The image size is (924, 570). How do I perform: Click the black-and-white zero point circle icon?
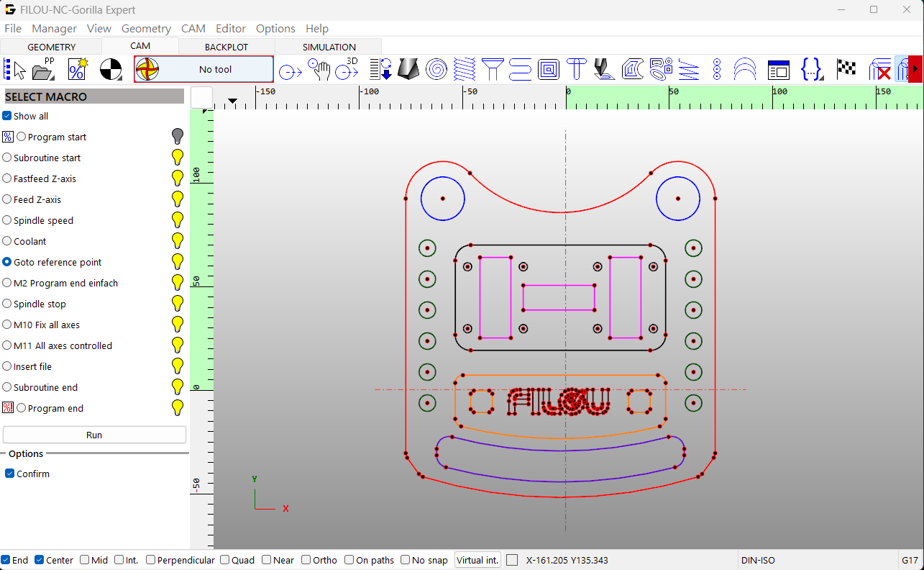111,70
